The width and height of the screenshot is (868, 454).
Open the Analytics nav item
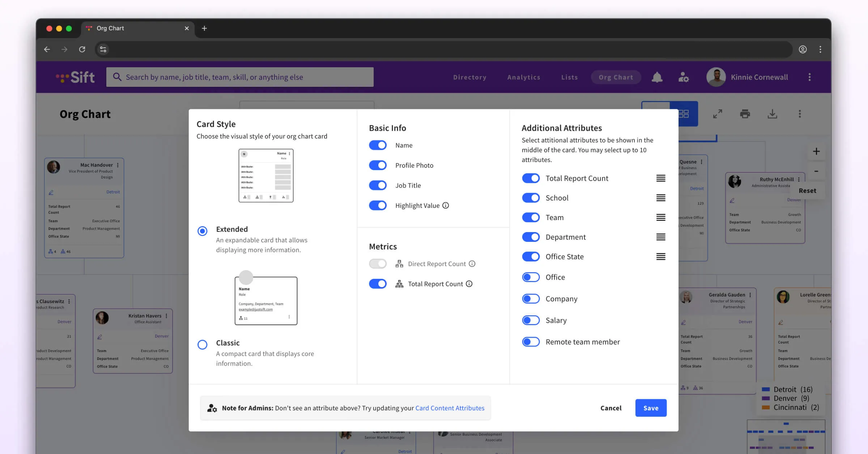523,77
